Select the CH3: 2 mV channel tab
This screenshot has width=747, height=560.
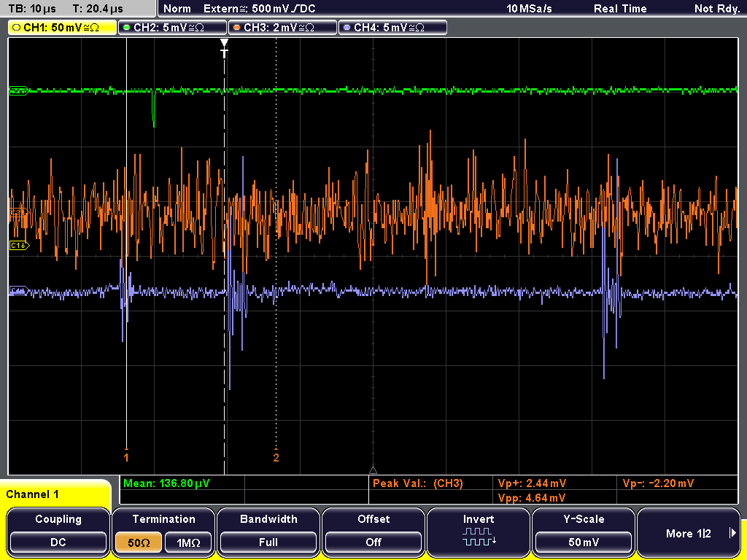click(x=282, y=28)
